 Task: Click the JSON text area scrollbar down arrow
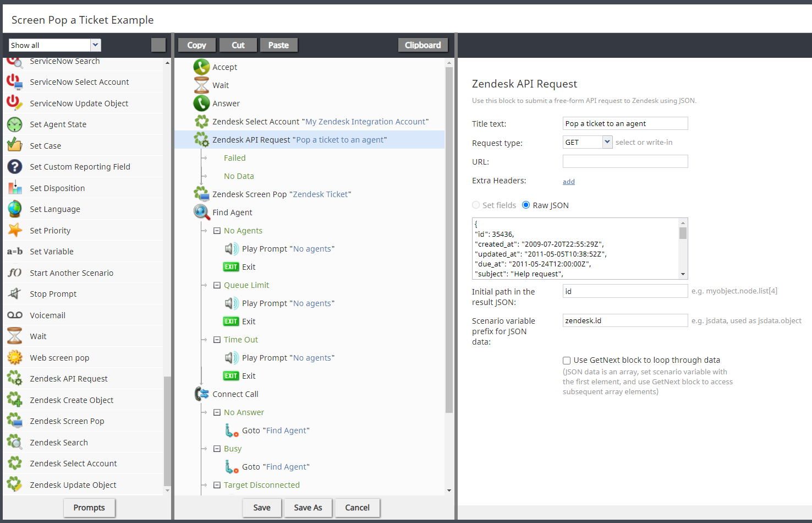point(683,274)
